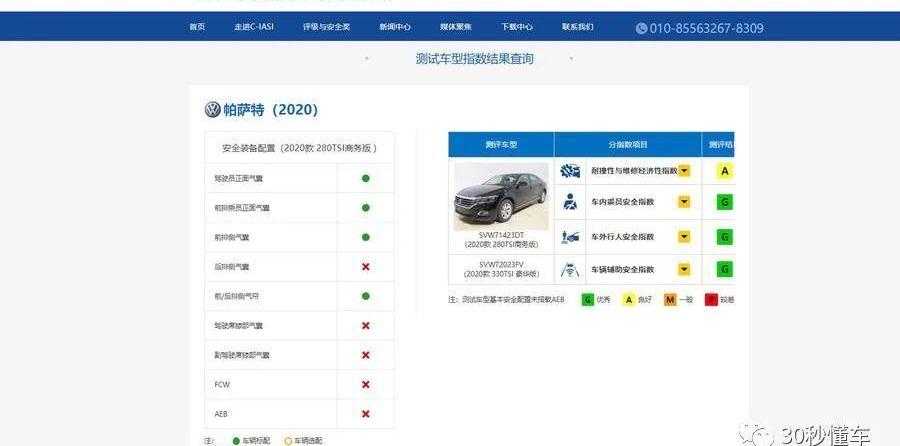Click the 车外行人安全指数 pedestrian icon

(570, 236)
